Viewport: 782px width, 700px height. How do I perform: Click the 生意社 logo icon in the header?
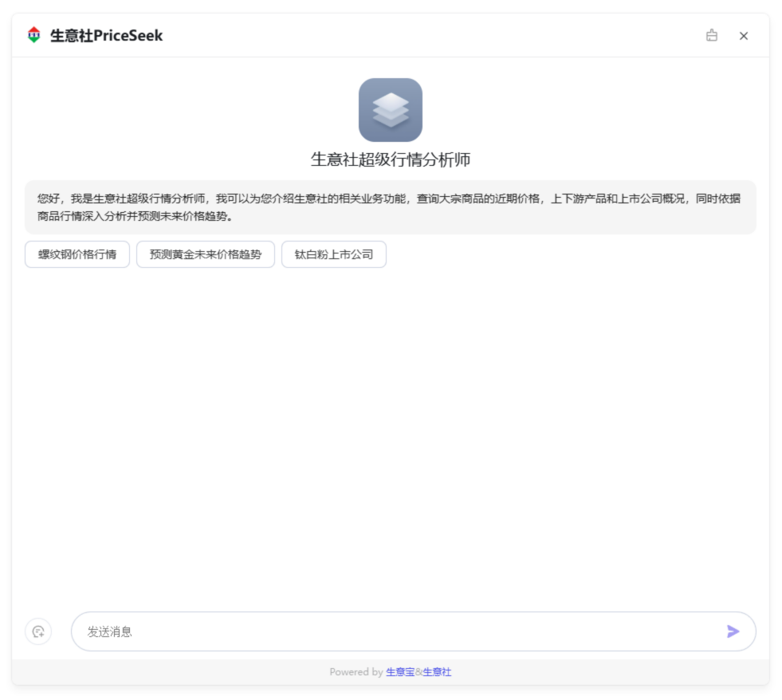(33, 35)
